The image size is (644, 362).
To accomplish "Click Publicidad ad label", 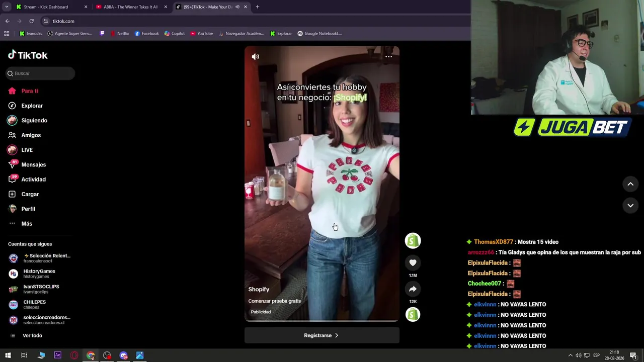I will click(261, 312).
